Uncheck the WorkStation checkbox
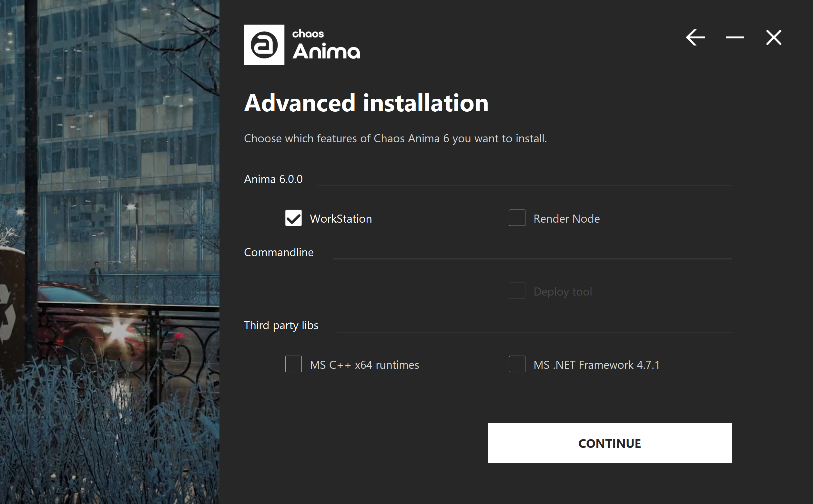Image resolution: width=813 pixels, height=504 pixels. [x=293, y=218]
